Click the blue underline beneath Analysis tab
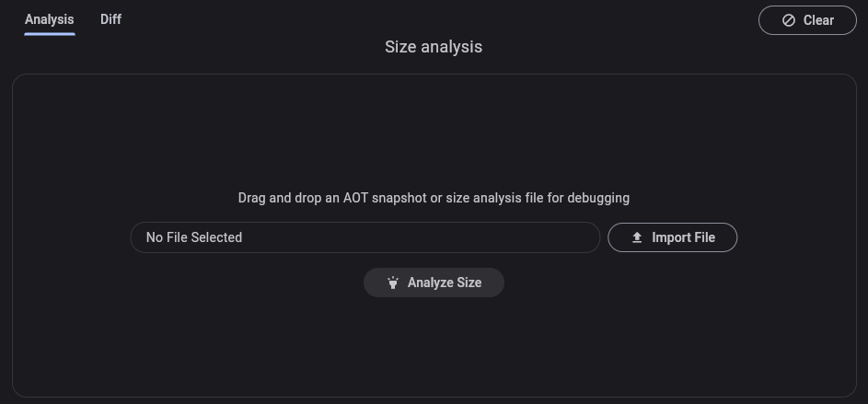868x404 pixels. click(x=49, y=34)
